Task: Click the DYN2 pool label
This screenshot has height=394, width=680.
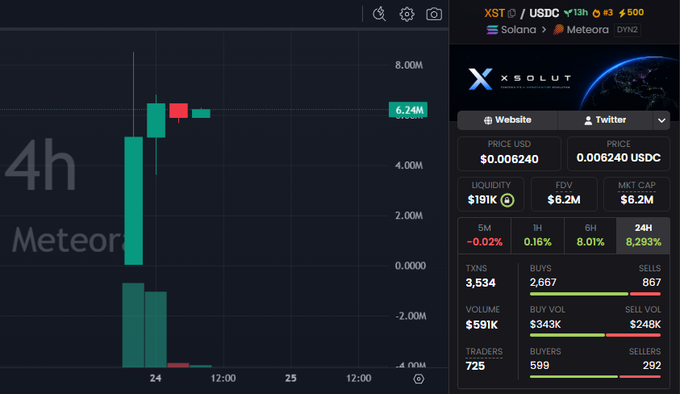Action: [x=627, y=30]
